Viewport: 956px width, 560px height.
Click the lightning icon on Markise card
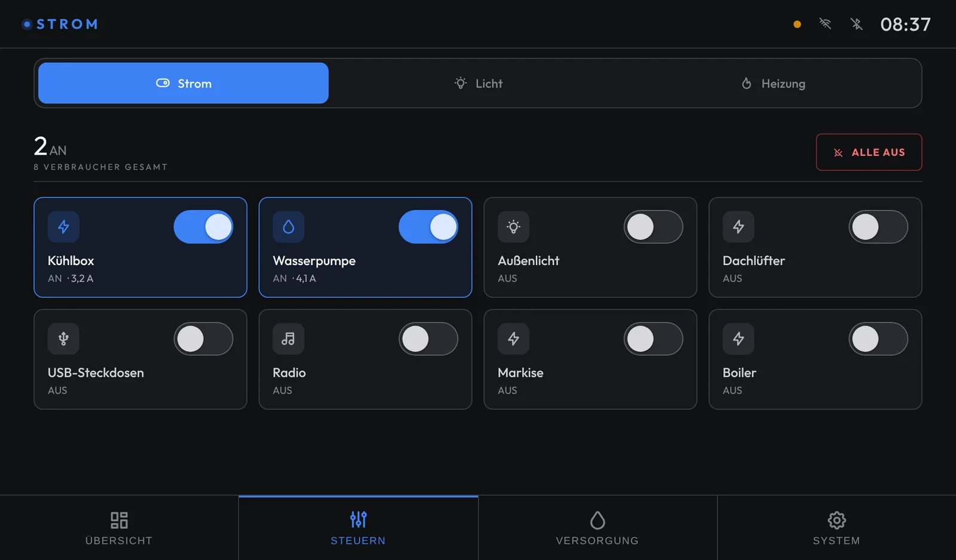513,339
